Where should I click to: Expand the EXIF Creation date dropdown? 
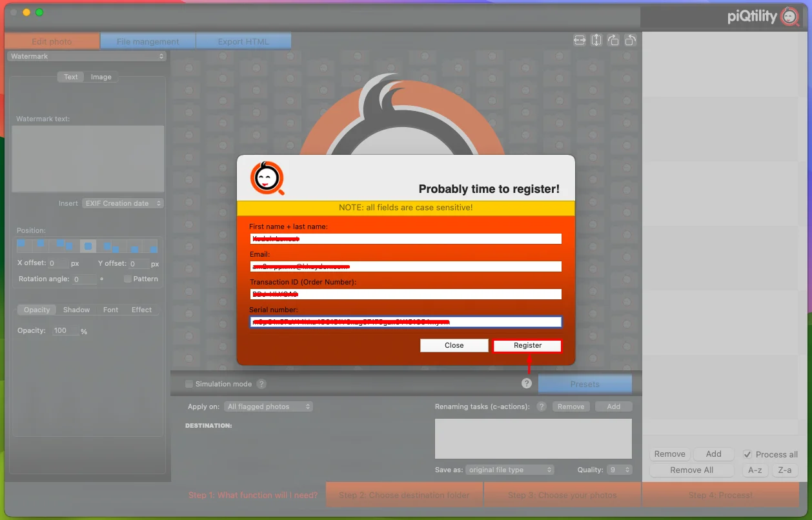point(123,203)
